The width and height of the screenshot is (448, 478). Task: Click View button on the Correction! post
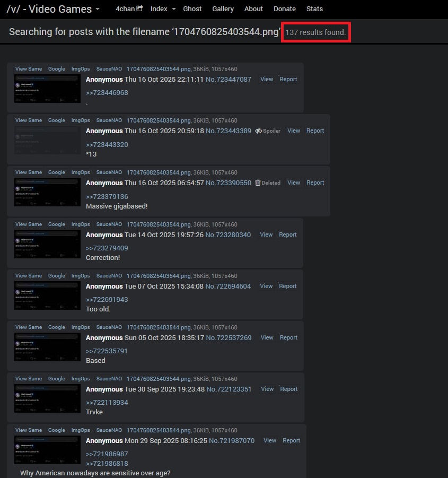pos(266,234)
